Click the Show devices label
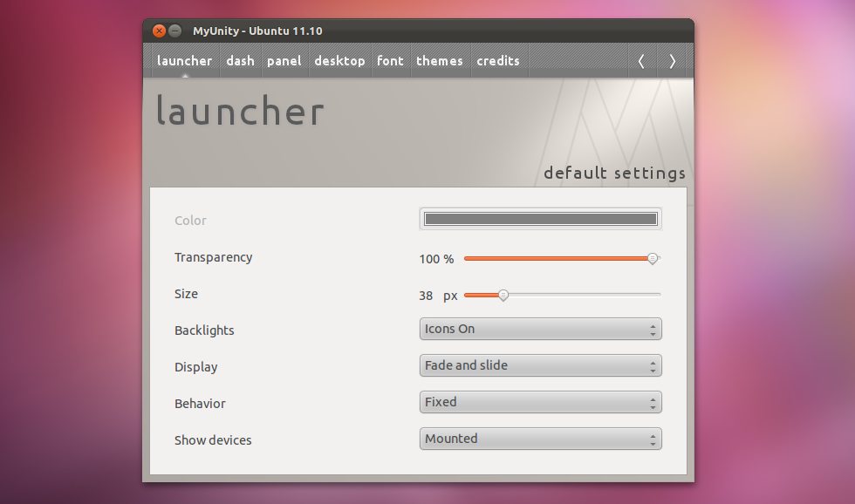This screenshot has height=504, width=855. [213, 440]
